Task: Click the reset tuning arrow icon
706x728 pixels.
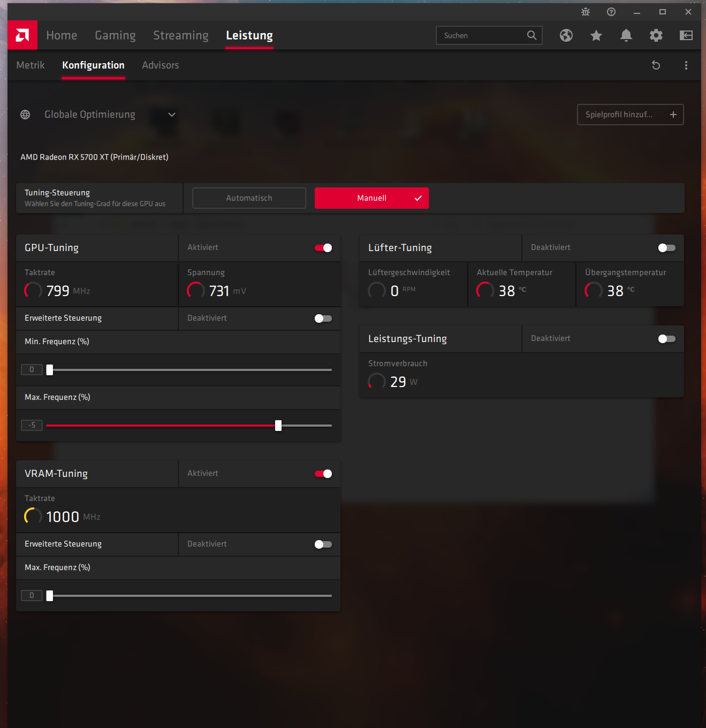Action: tap(656, 65)
